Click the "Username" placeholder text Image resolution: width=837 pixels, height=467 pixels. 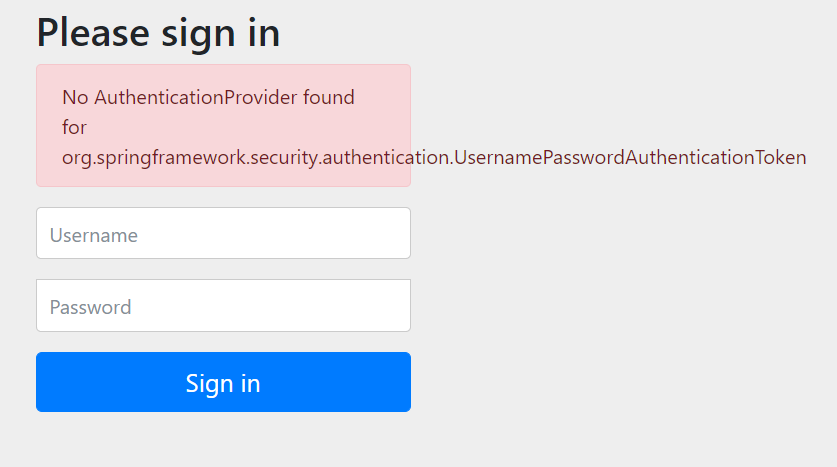pyautogui.click(x=93, y=235)
